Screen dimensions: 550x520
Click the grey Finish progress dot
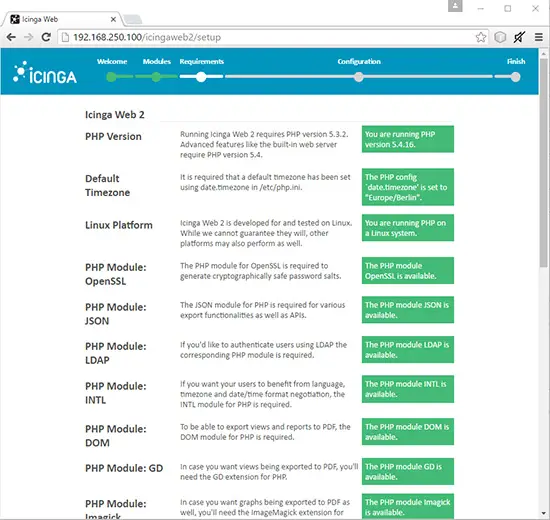click(x=515, y=77)
